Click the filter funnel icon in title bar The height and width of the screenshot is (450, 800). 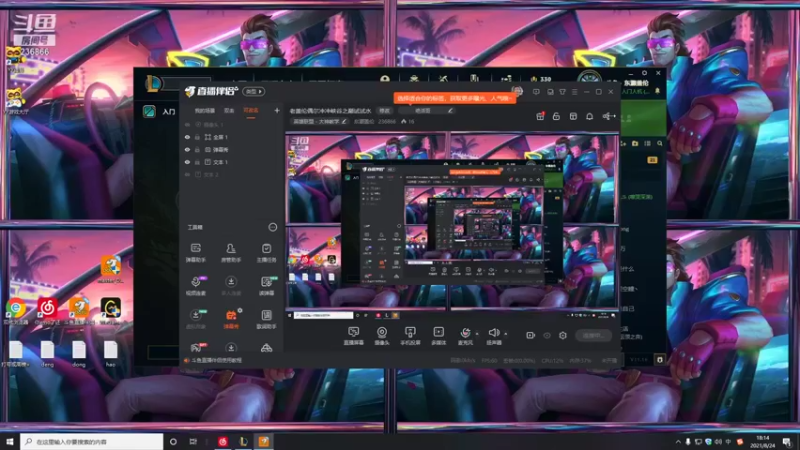(562, 92)
